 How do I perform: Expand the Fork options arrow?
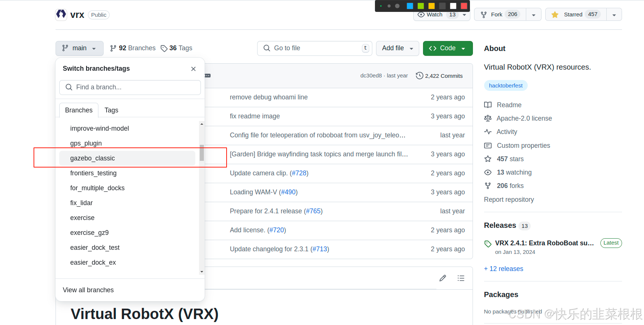[534, 15]
